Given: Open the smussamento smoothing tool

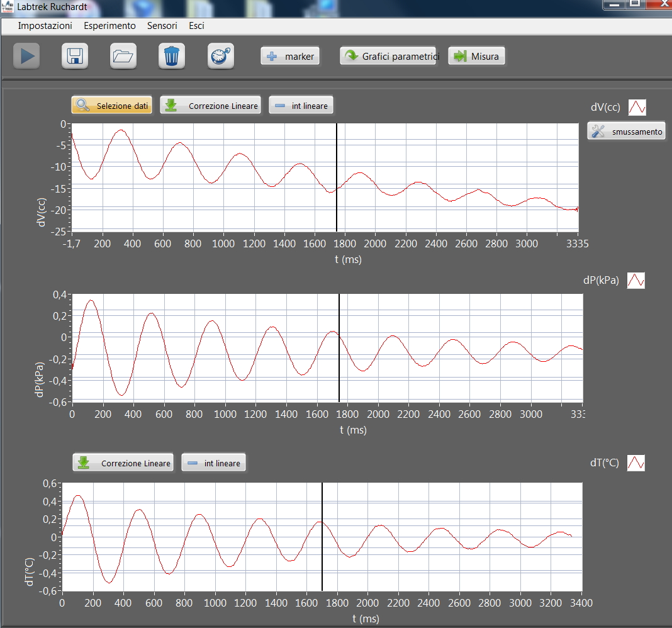Looking at the screenshot, I should point(627,132).
